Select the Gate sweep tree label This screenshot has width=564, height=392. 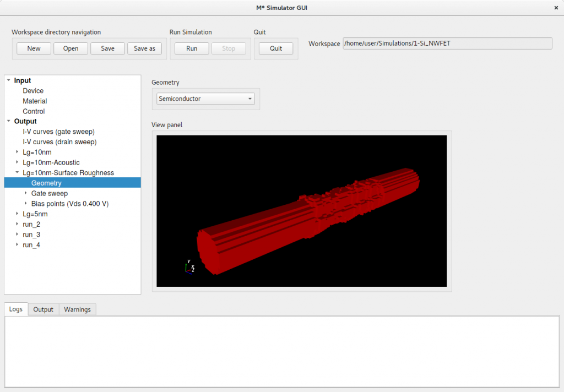coord(50,193)
